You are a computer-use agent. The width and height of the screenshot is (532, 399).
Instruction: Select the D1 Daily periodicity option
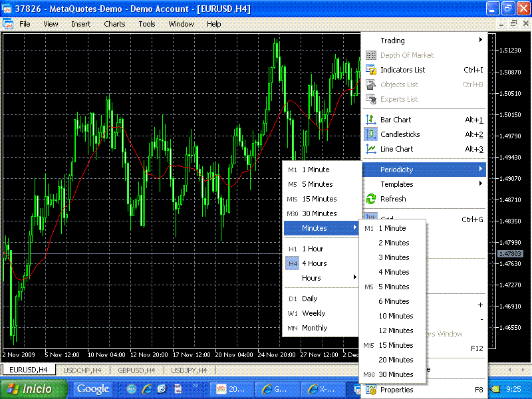point(309,299)
